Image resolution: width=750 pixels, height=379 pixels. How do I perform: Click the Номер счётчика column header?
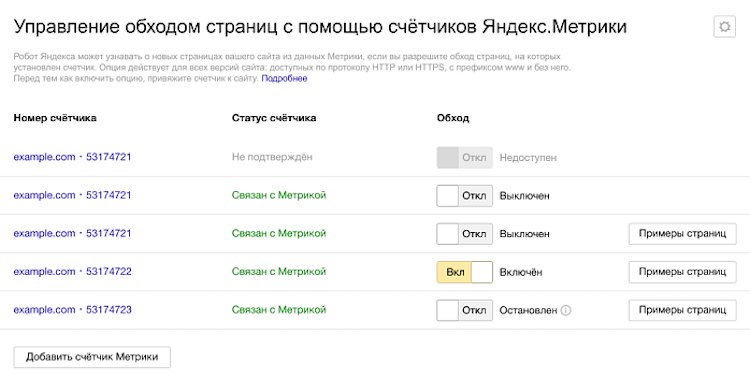pyautogui.click(x=55, y=118)
